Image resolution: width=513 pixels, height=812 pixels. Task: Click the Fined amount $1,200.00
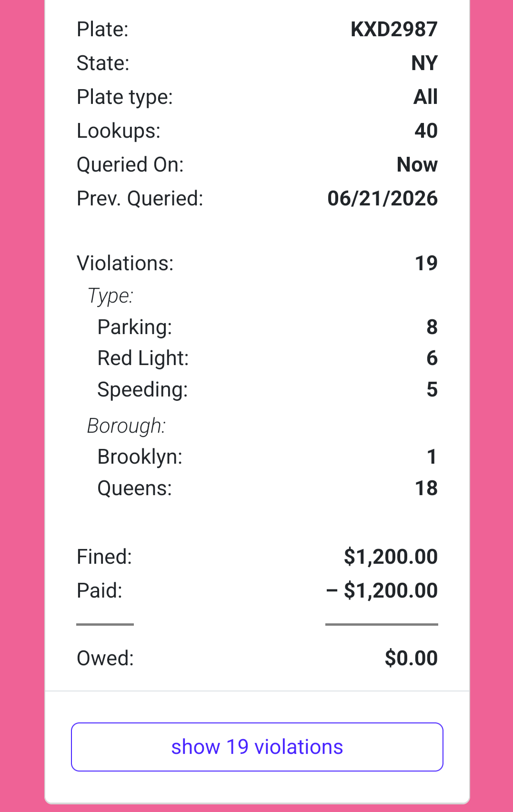tap(391, 557)
